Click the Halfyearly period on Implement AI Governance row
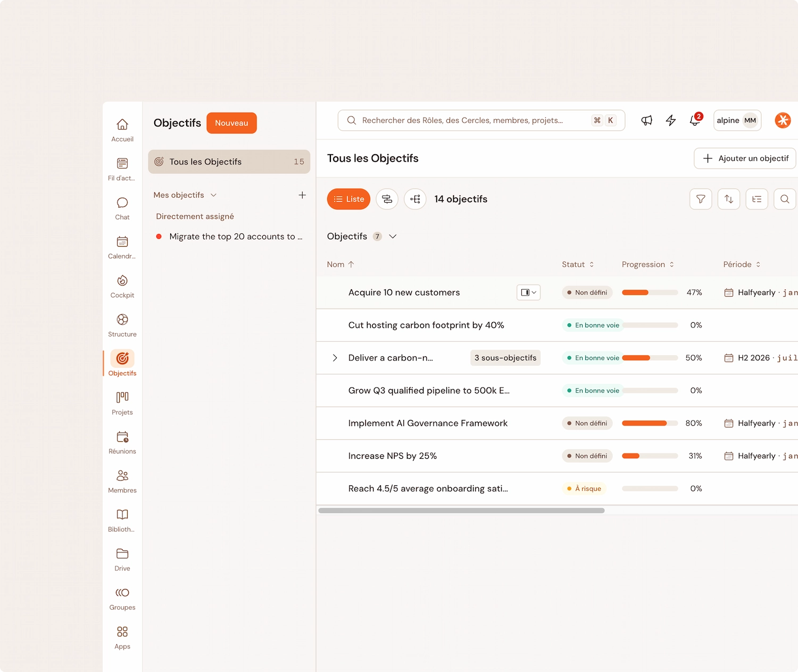 coord(761,423)
